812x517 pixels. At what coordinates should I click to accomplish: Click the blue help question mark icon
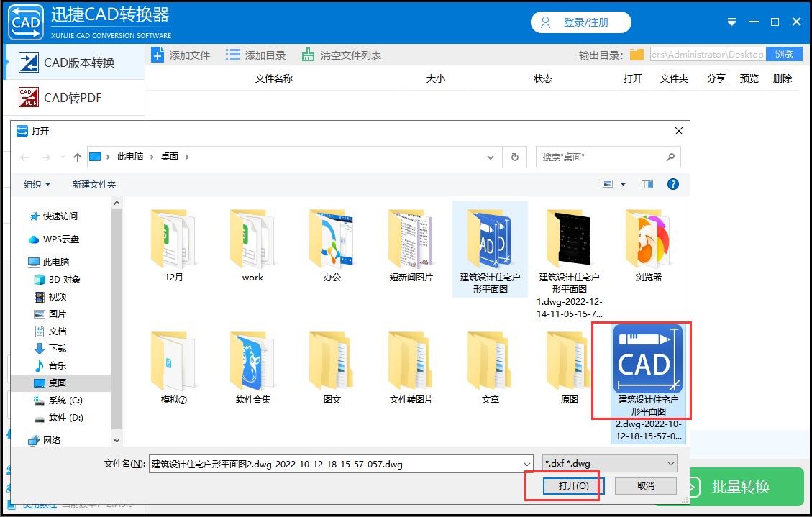672,183
